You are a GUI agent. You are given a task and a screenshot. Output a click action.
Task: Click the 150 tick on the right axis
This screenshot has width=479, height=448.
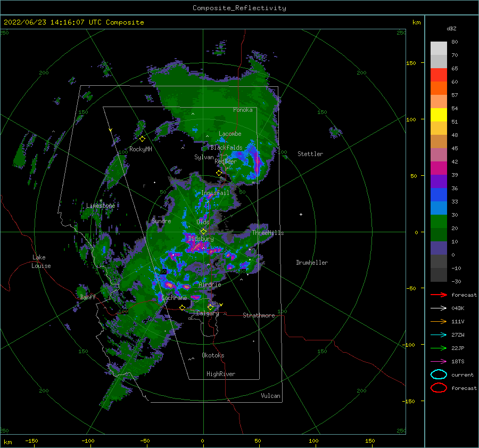(411, 63)
